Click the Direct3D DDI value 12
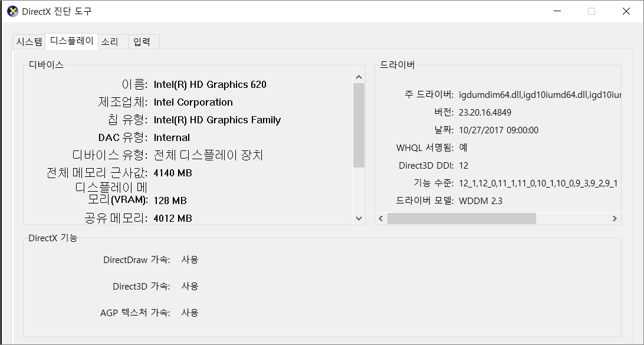The height and width of the screenshot is (345, 644). (x=464, y=166)
